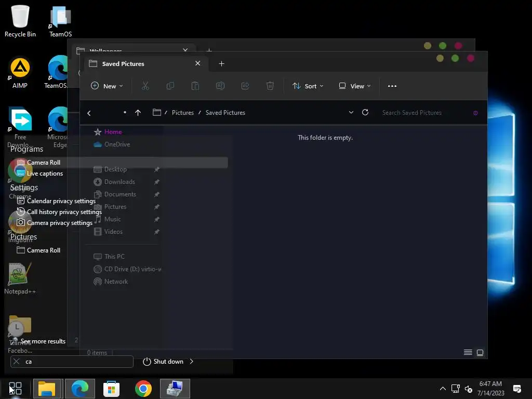Expand Shut down options arrow

point(192,362)
